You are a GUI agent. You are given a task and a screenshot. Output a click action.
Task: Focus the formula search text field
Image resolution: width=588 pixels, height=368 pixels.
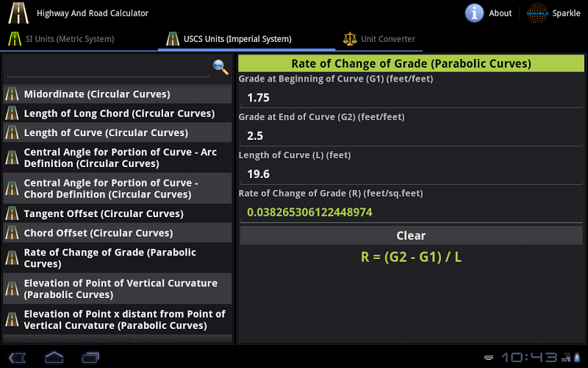click(x=108, y=68)
